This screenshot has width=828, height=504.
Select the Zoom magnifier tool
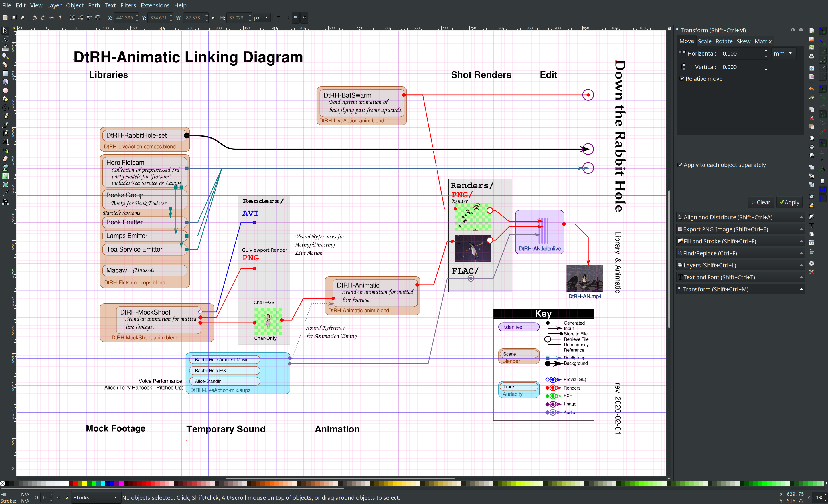click(x=5, y=56)
